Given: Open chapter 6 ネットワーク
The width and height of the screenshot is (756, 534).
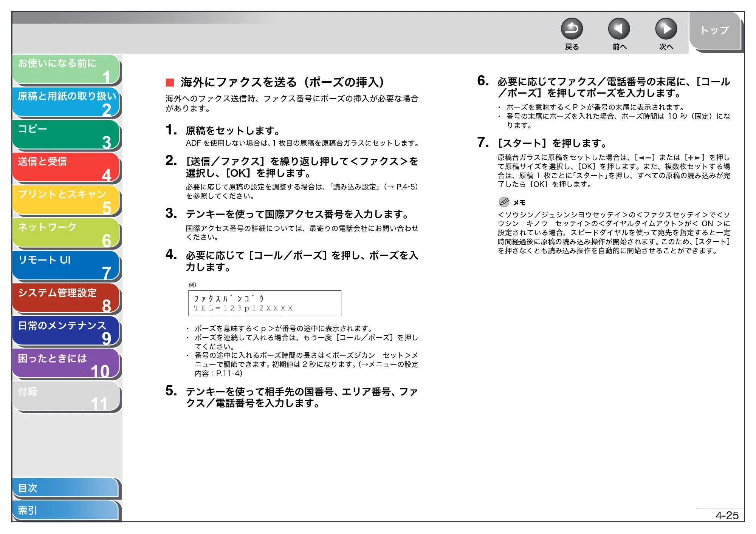Looking at the screenshot, I should click(x=66, y=233).
